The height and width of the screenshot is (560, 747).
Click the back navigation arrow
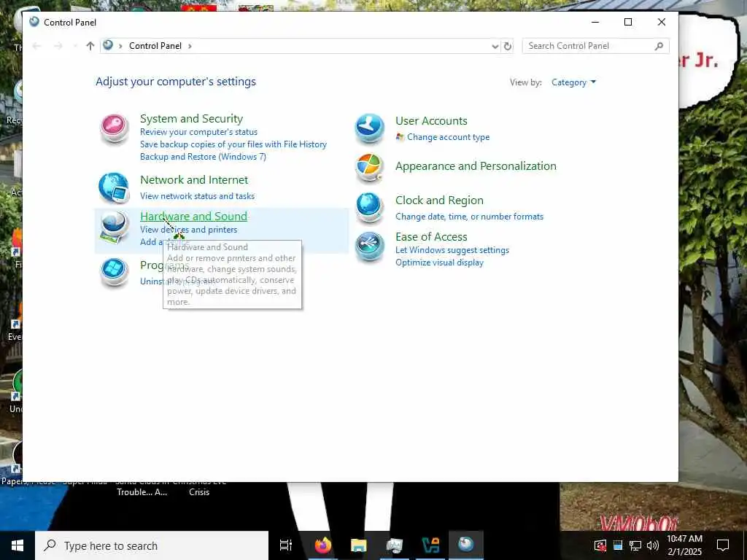[x=36, y=46]
